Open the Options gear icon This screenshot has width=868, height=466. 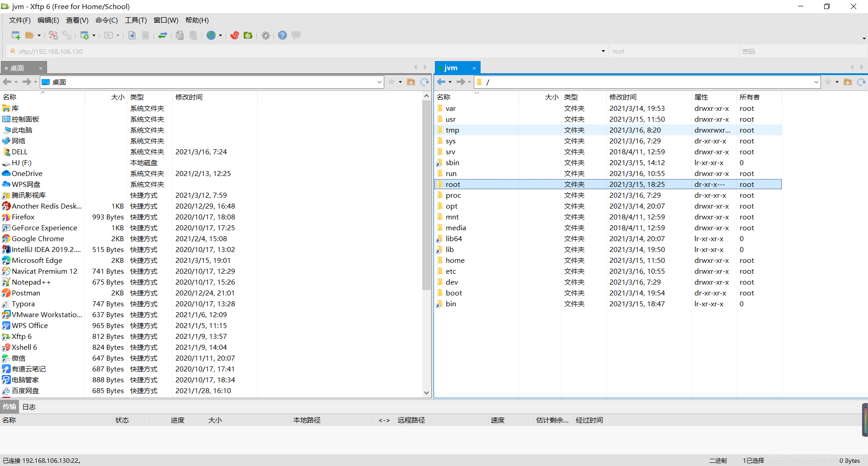coord(266,35)
